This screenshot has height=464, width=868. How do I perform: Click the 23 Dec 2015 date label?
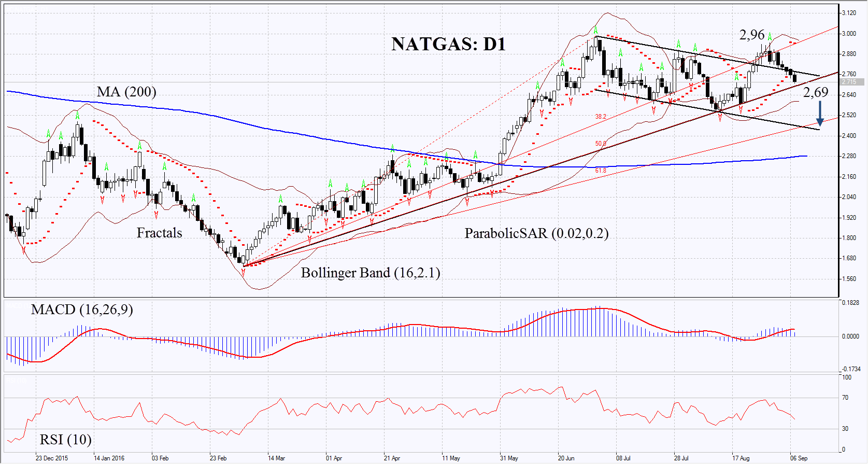51,458
